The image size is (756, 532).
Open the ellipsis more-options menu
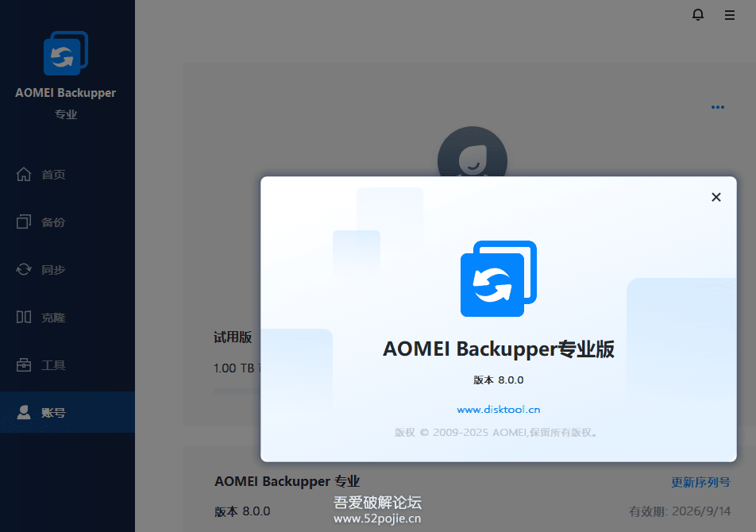718,107
